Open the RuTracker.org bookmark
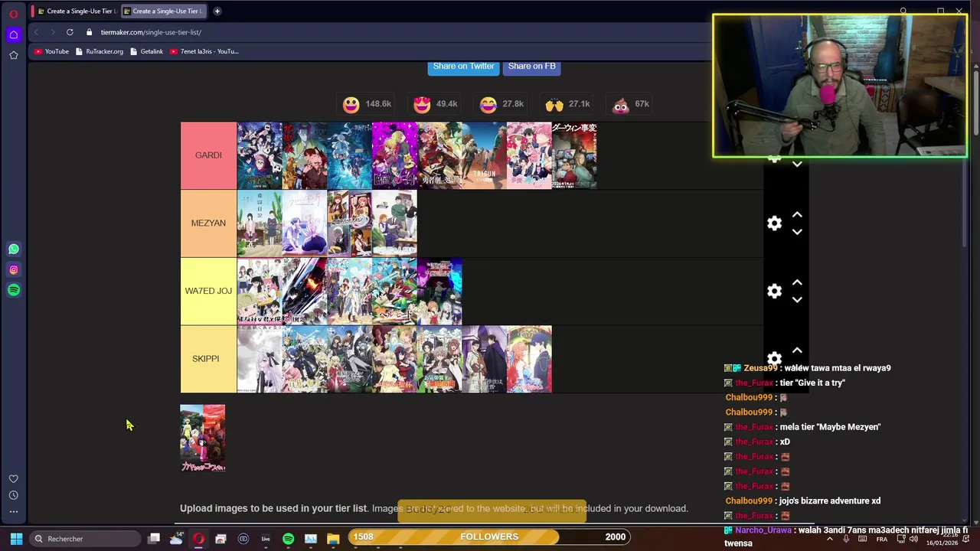The width and height of the screenshot is (980, 551). tap(100, 51)
